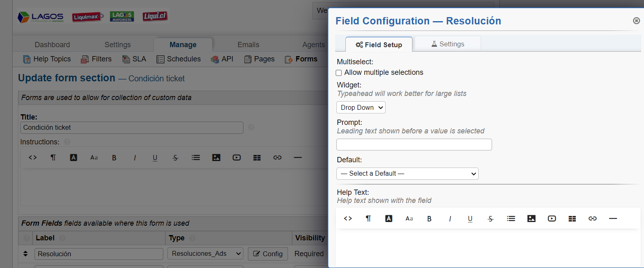Expand the Select a Default dropdown

[407, 174]
